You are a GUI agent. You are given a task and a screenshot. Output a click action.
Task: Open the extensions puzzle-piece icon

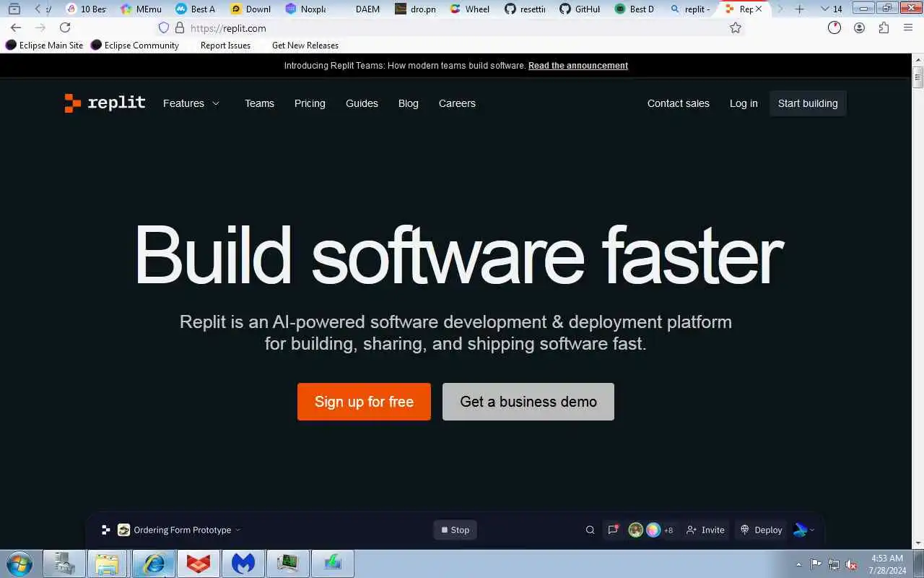pos(884,27)
